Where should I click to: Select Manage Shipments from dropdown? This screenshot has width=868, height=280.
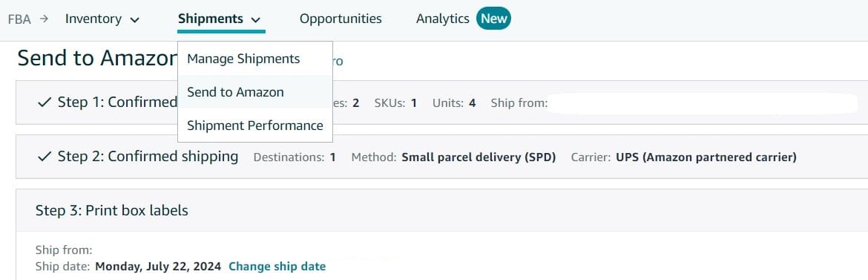[243, 59]
